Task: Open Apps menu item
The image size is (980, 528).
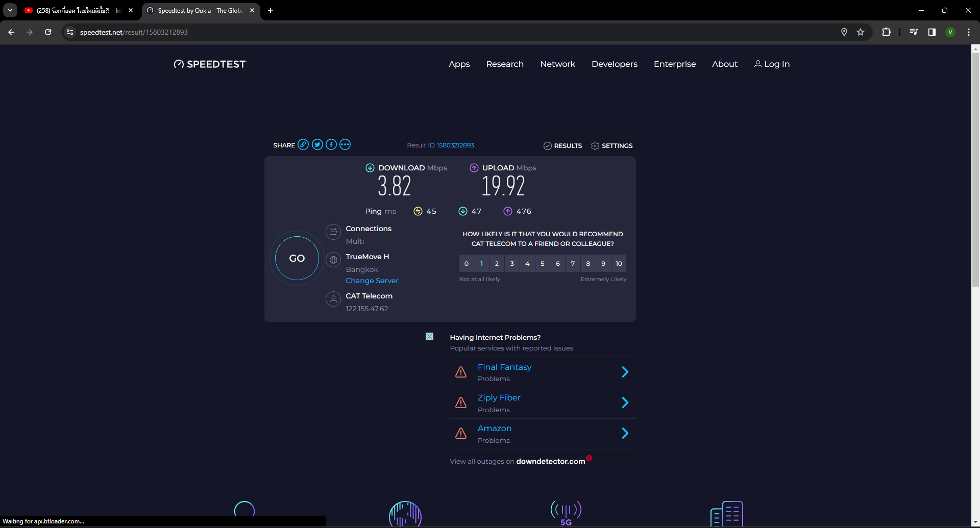Action: click(x=459, y=64)
